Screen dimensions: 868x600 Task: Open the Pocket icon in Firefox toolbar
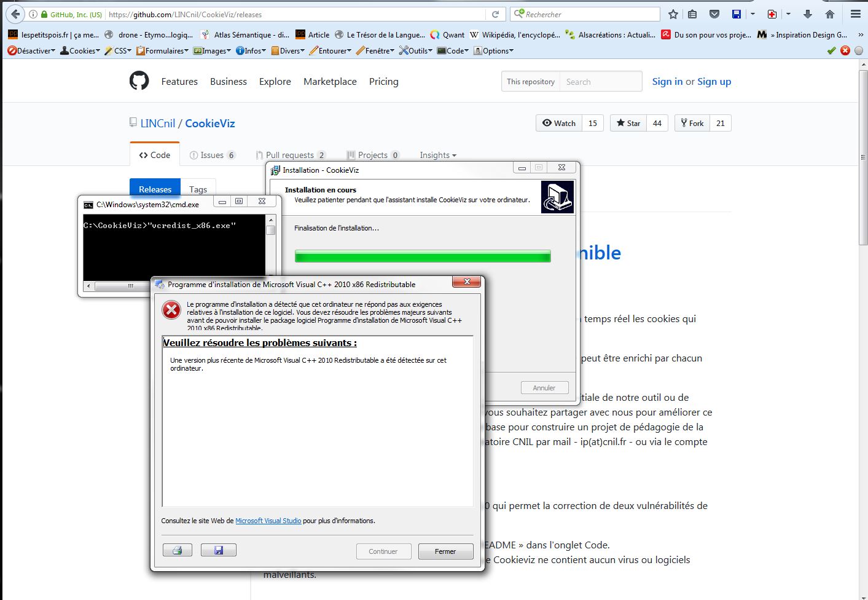[714, 14]
